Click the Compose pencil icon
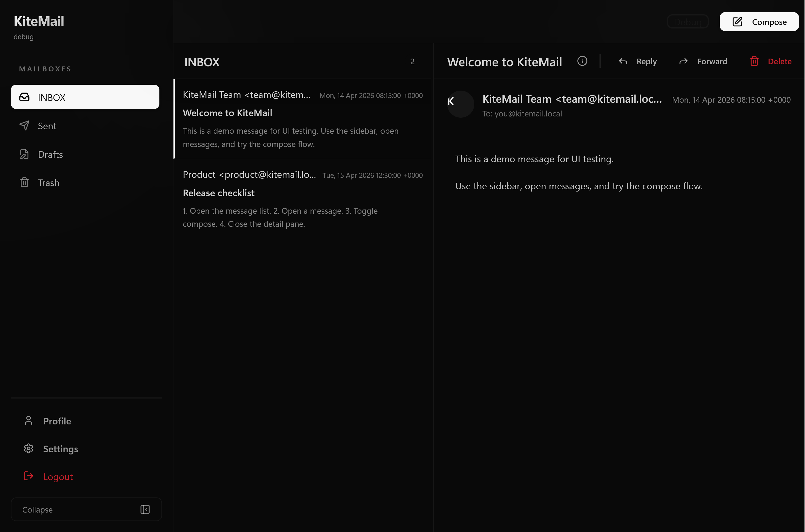This screenshot has height=532, width=805. [737, 22]
